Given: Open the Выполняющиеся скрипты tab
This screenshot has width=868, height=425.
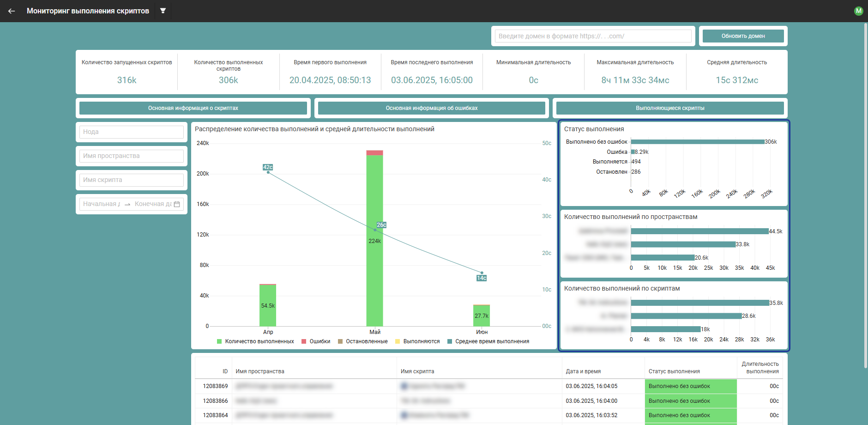Looking at the screenshot, I should click(669, 108).
